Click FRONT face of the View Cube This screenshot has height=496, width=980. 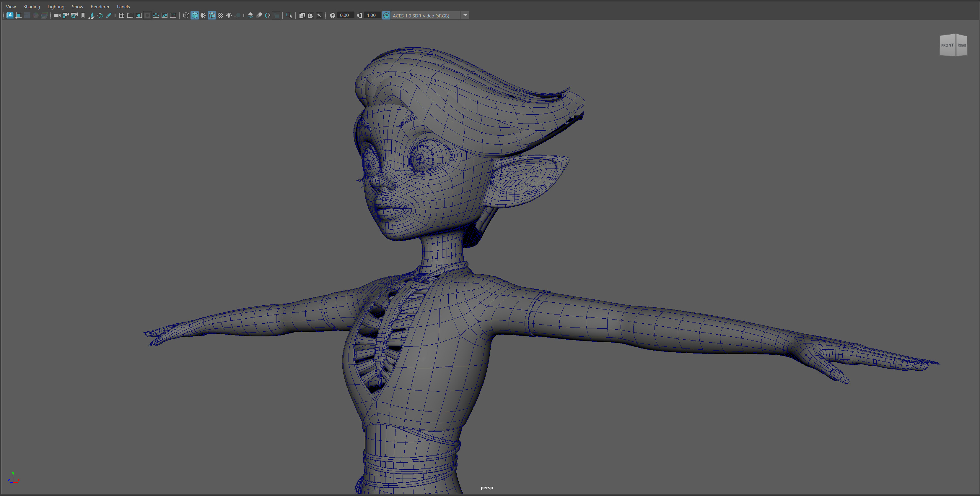(947, 45)
